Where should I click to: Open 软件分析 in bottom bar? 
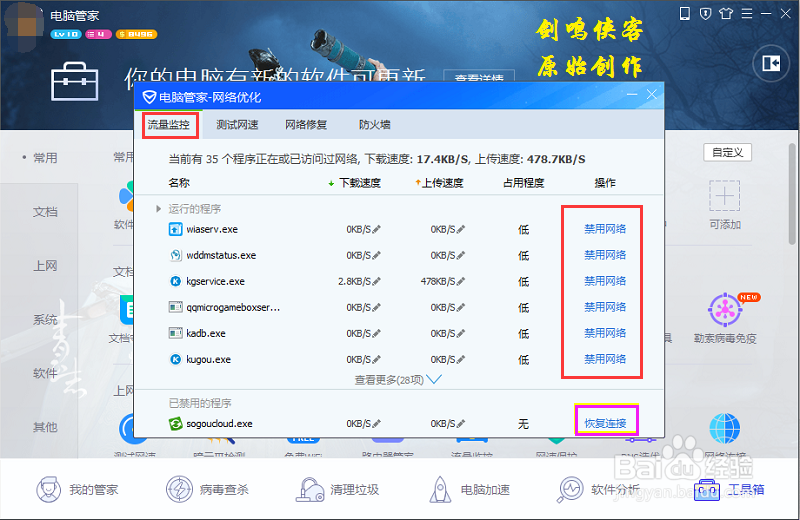[x=598, y=489]
